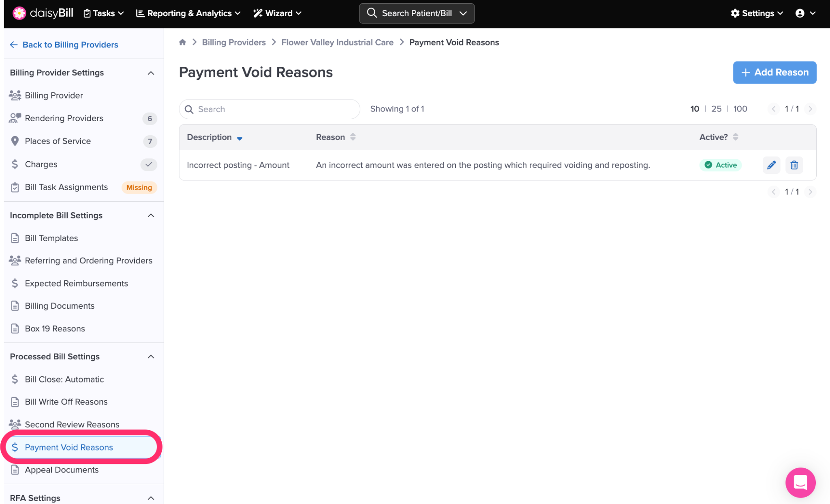Open the chat support bubble icon

(x=800, y=482)
